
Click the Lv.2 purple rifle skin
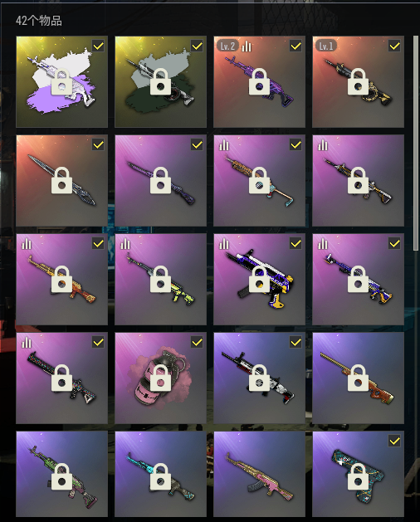(259, 81)
